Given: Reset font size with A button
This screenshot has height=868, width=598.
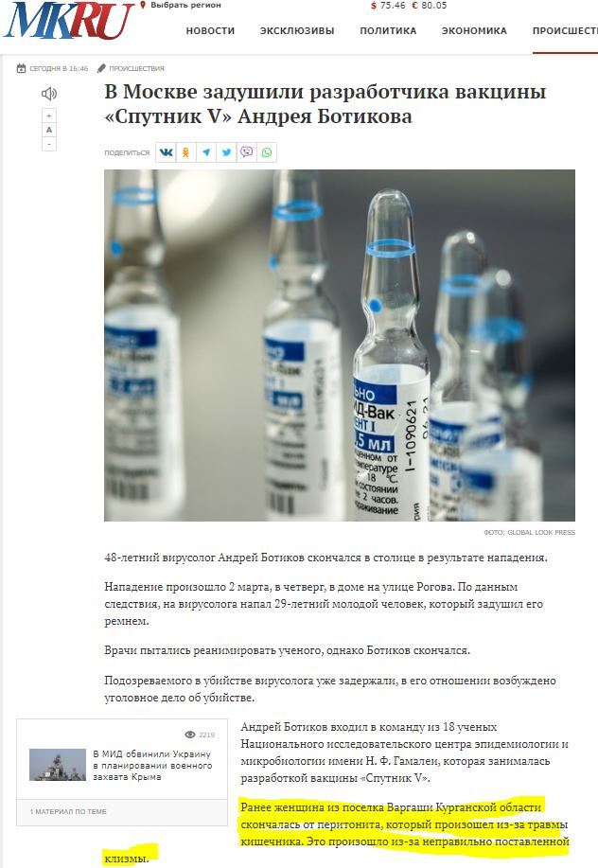Looking at the screenshot, I should click(49, 130).
